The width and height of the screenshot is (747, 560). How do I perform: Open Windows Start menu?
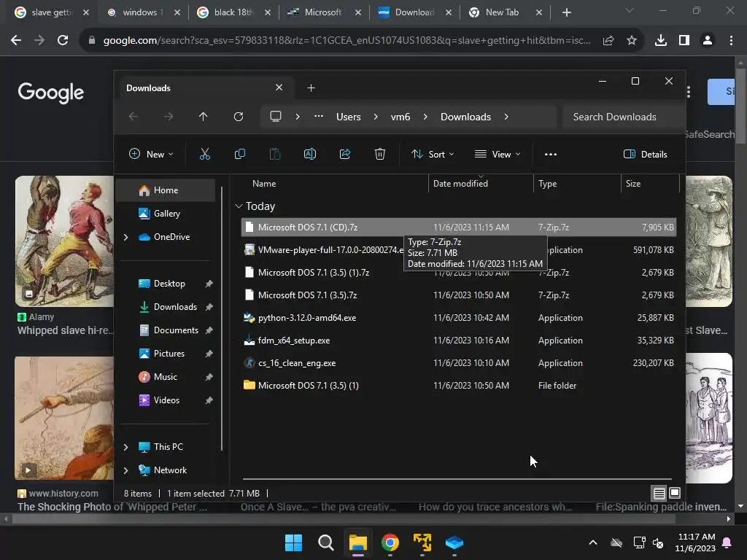[293, 542]
